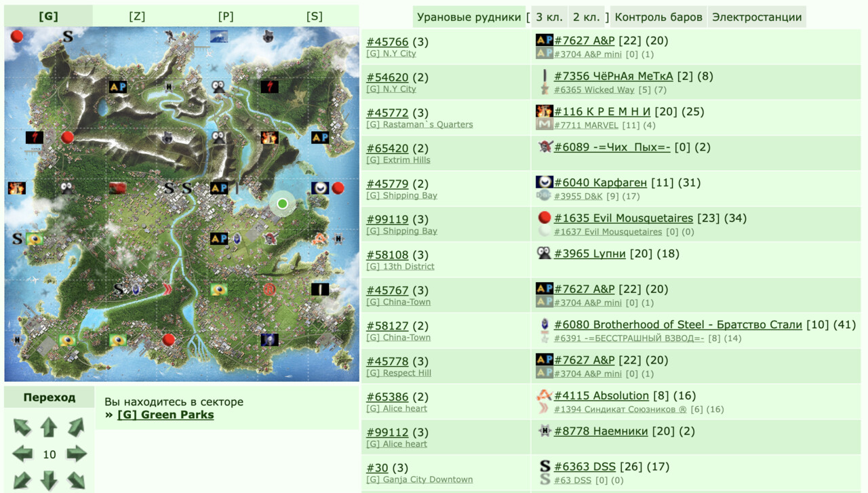Open syndicate #7356 ЧёРнАя МеТкА
The height and width of the screenshot is (493, 868).
point(613,76)
